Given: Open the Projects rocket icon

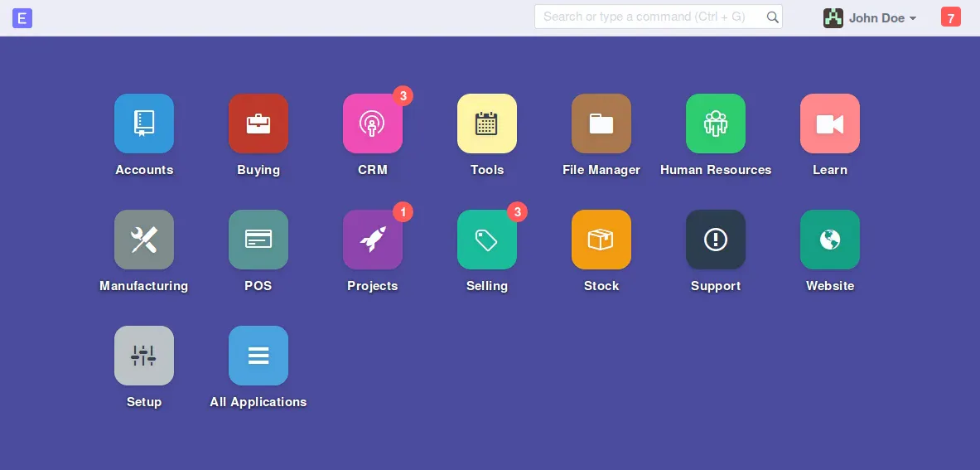Looking at the screenshot, I should pos(373,240).
